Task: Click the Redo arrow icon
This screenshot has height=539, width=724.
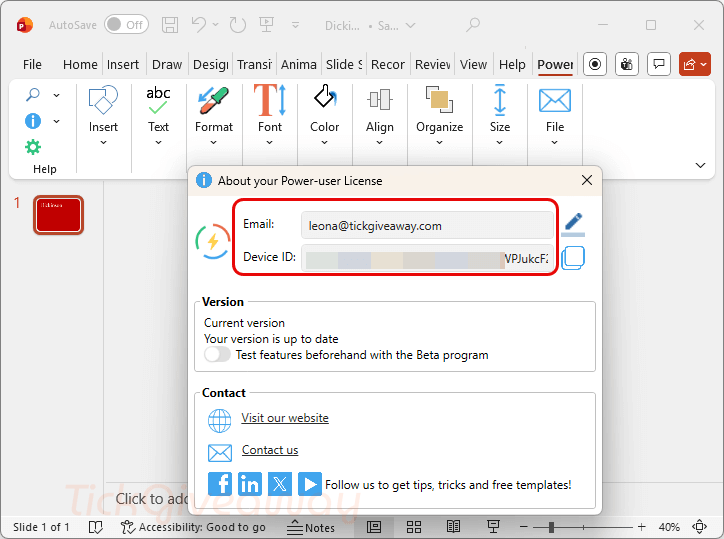Action: [238, 25]
